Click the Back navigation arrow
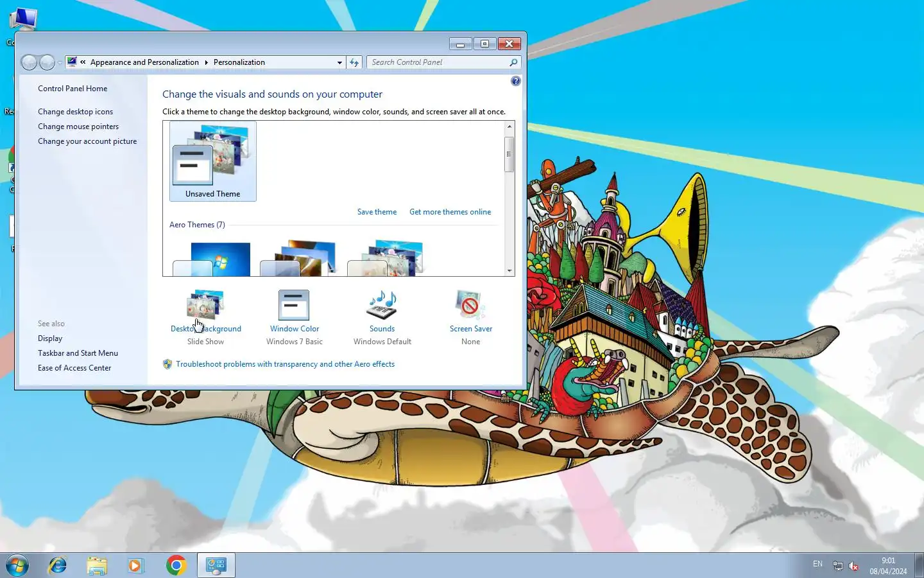Screen dimensions: 924x578 [x=29, y=62]
